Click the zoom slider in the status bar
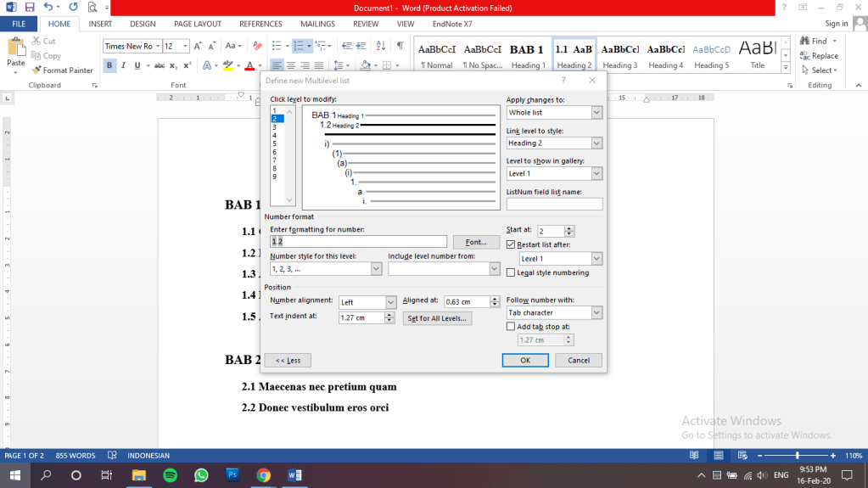The width and height of the screenshot is (868, 488). coord(797,456)
